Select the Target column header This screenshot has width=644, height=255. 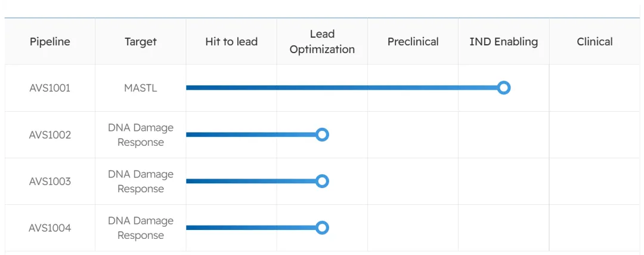[x=141, y=42]
